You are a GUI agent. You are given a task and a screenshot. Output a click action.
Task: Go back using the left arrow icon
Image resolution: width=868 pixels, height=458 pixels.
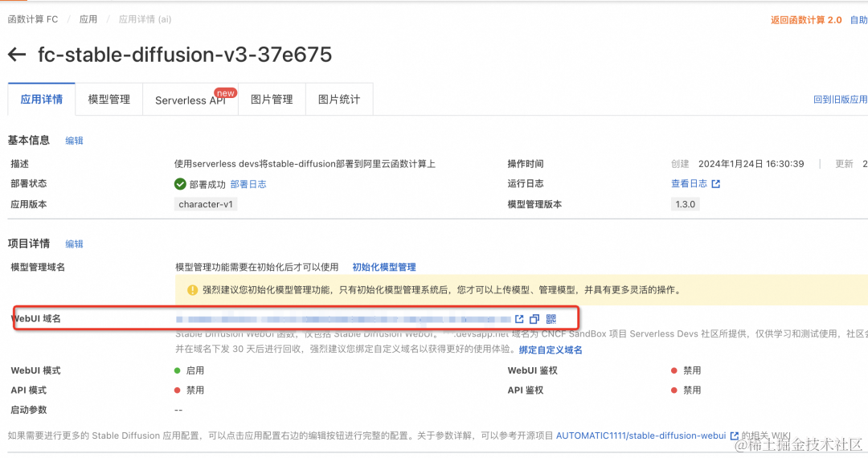[x=17, y=54]
